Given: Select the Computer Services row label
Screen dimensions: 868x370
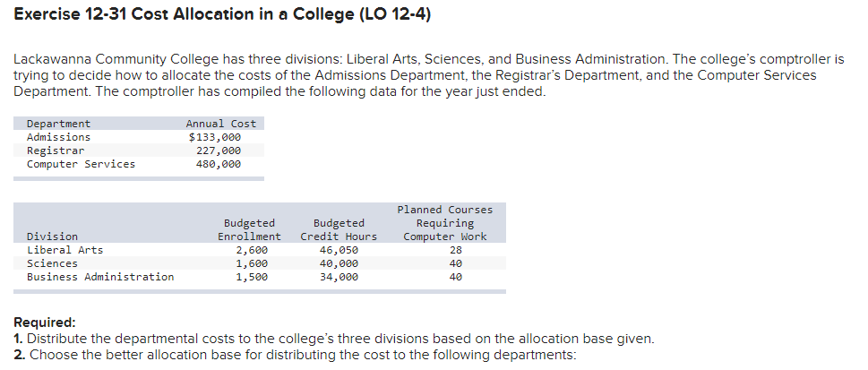Looking at the screenshot, I should coord(81,164).
